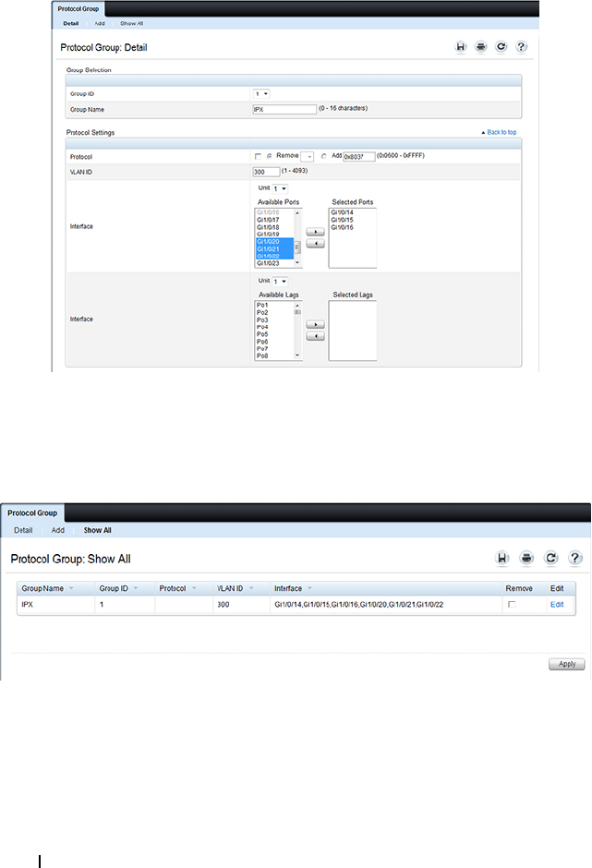Select the Remove radio button

point(270,157)
